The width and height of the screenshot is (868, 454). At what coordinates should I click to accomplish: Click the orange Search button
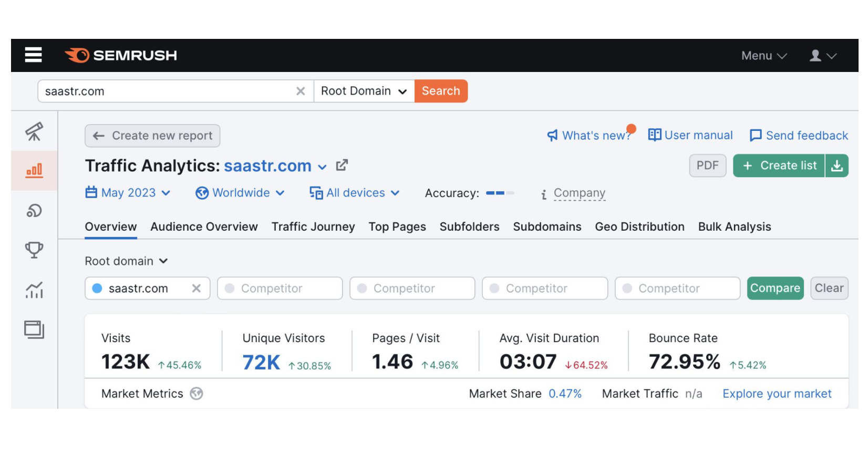441,91
